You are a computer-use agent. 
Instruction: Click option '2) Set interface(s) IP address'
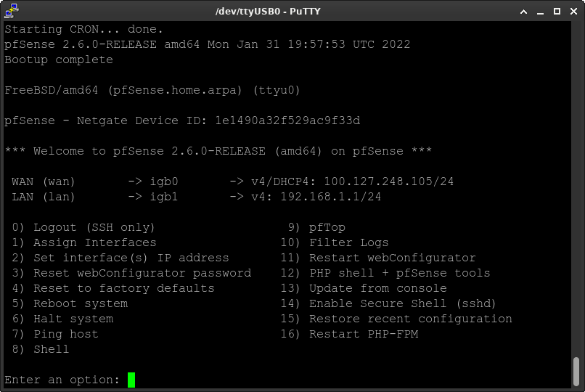(x=120, y=258)
